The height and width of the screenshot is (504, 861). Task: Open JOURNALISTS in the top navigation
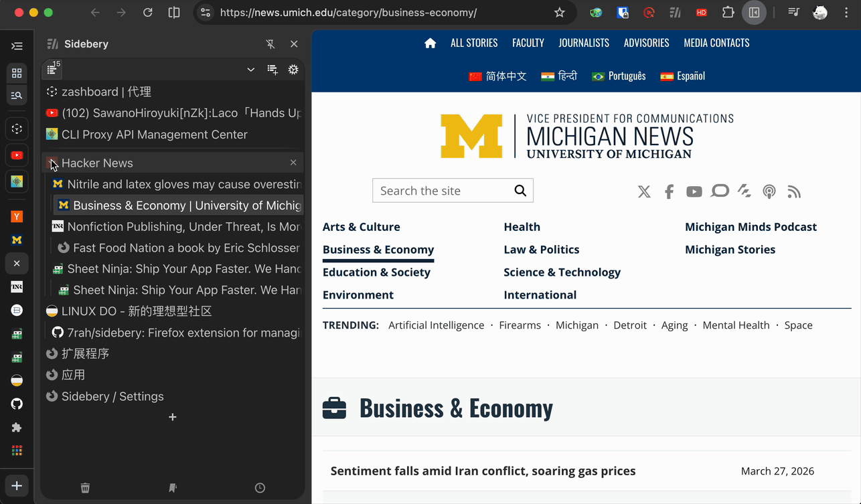point(584,43)
